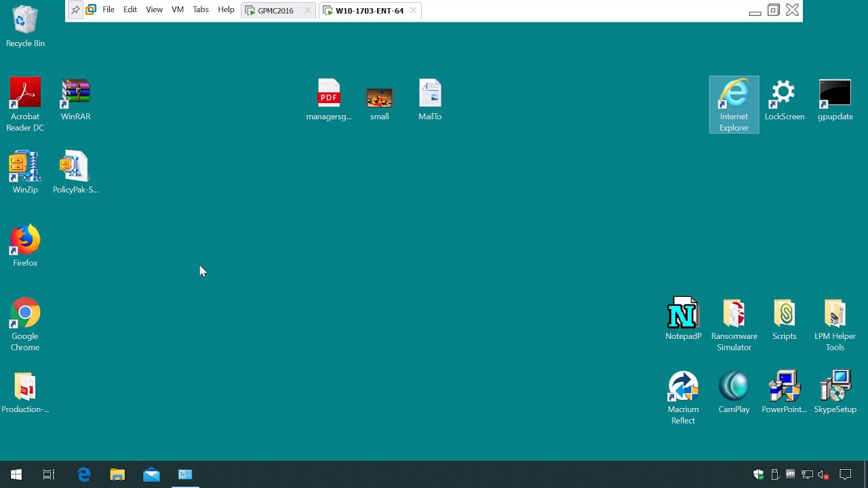Select the CamPlay desktop icon

[x=734, y=392]
